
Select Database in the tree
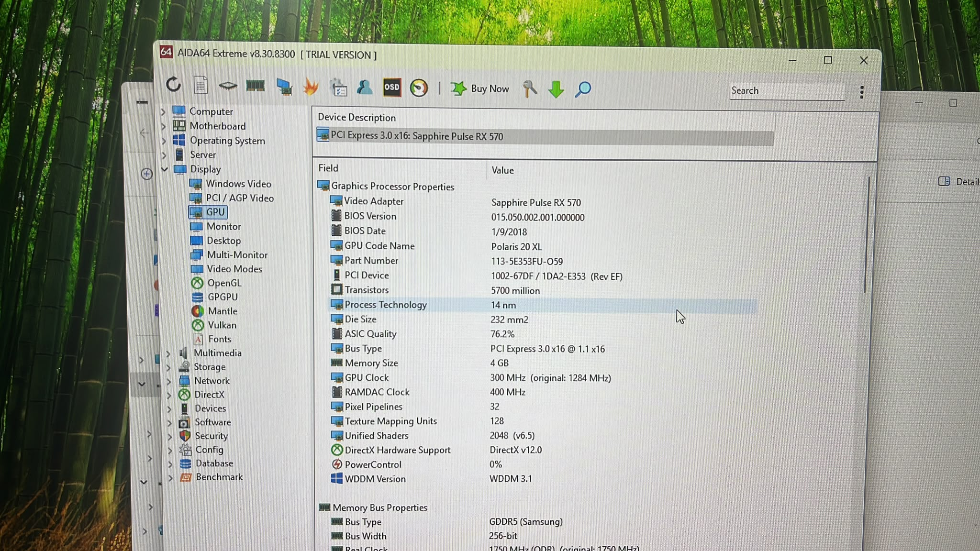click(206, 463)
